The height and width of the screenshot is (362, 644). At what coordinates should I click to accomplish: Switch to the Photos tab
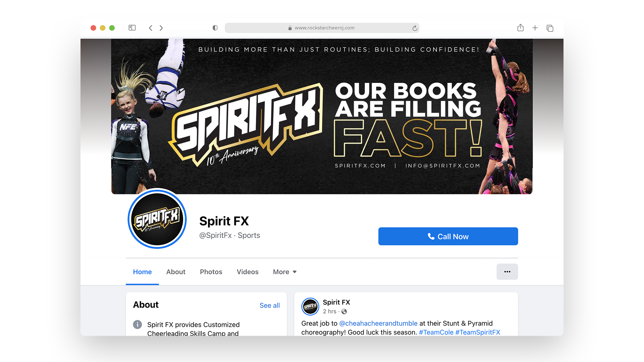pos(211,272)
